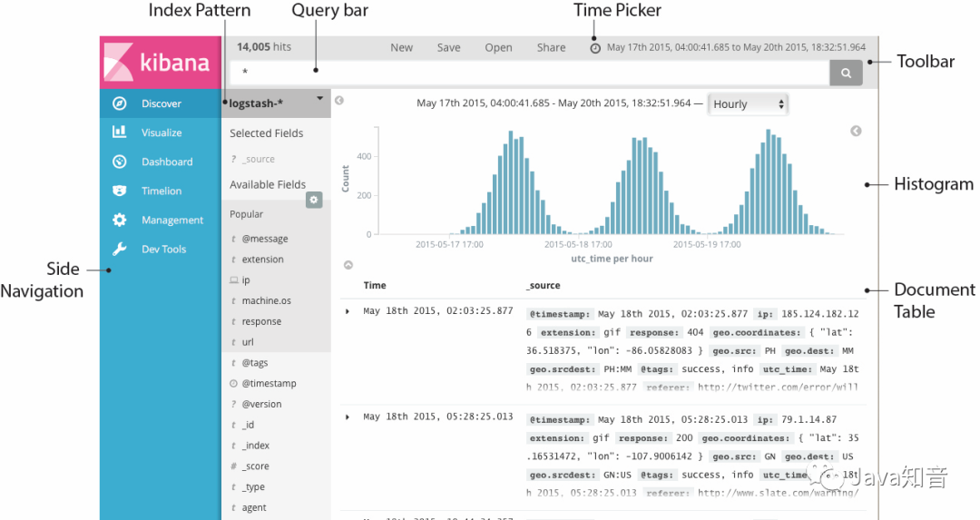The width and height of the screenshot is (980, 520).
Task: Click New in the toolbar
Action: pos(401,47)
